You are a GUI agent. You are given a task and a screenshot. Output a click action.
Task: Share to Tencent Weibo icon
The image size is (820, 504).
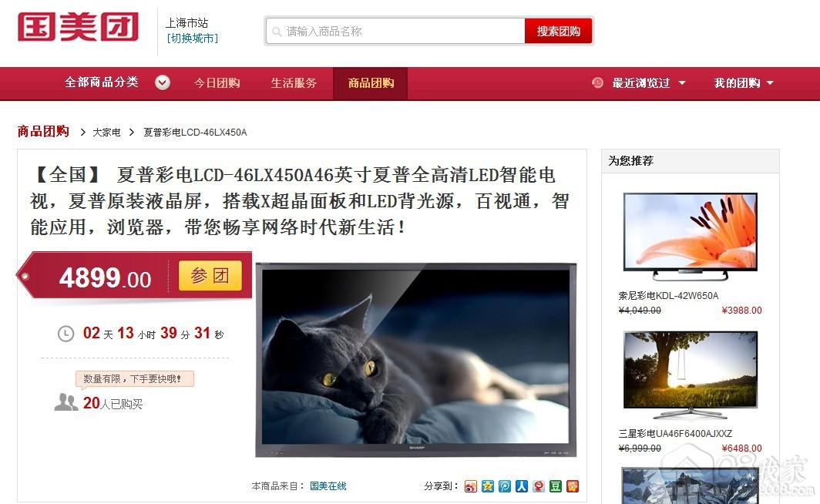[505, 486]
